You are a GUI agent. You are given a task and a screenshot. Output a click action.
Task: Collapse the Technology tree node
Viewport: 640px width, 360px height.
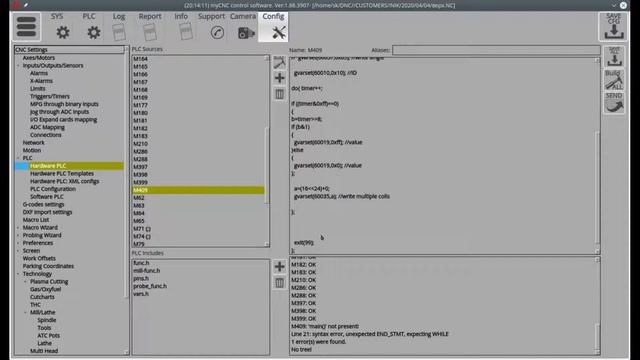[x=18, y=274]
